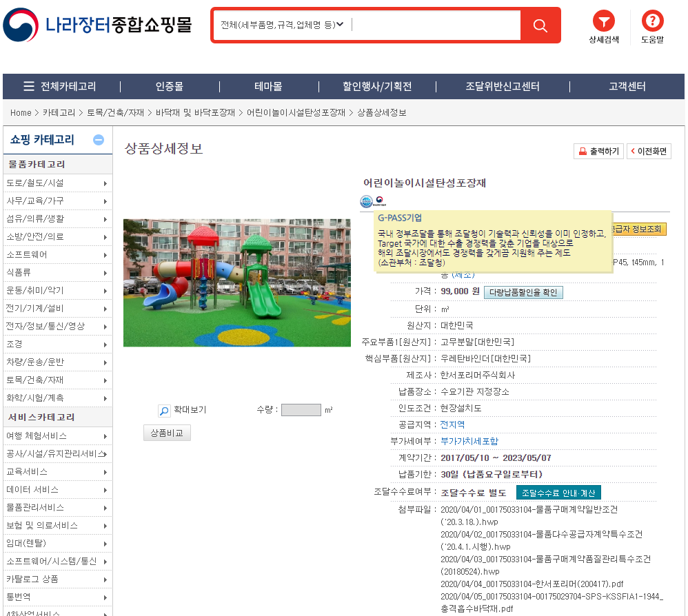Open 상세검색 filter icon
Viewport: 688px width, 616px height.
pos(604,27)
